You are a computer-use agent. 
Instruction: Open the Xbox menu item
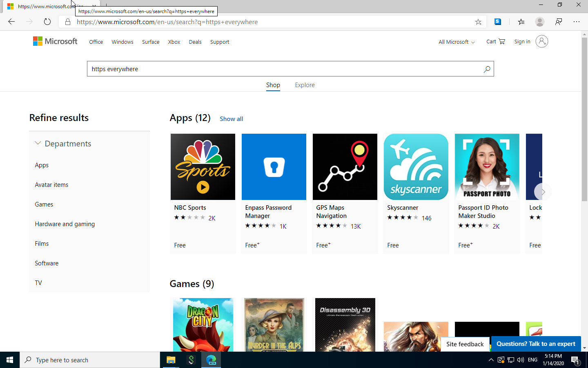174,41
